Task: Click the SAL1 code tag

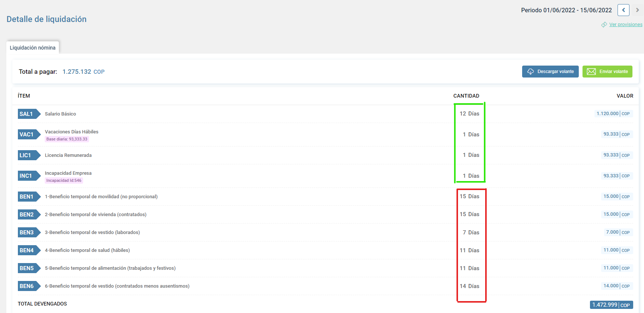Action: 29,114
